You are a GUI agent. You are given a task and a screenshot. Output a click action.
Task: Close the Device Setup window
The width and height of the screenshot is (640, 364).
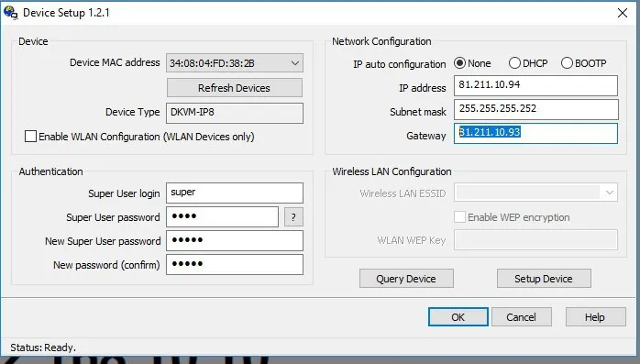[x=623, y=13]
